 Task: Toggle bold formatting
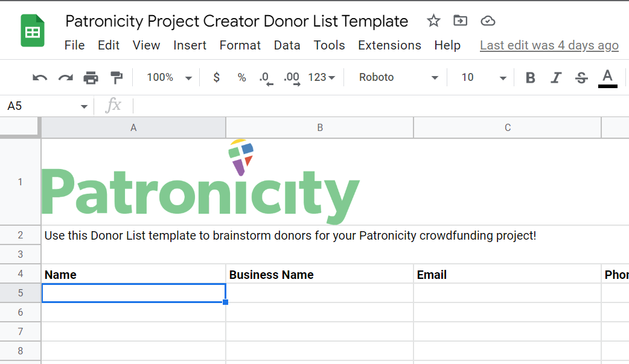pyautogui.click(x=530, y=77)
